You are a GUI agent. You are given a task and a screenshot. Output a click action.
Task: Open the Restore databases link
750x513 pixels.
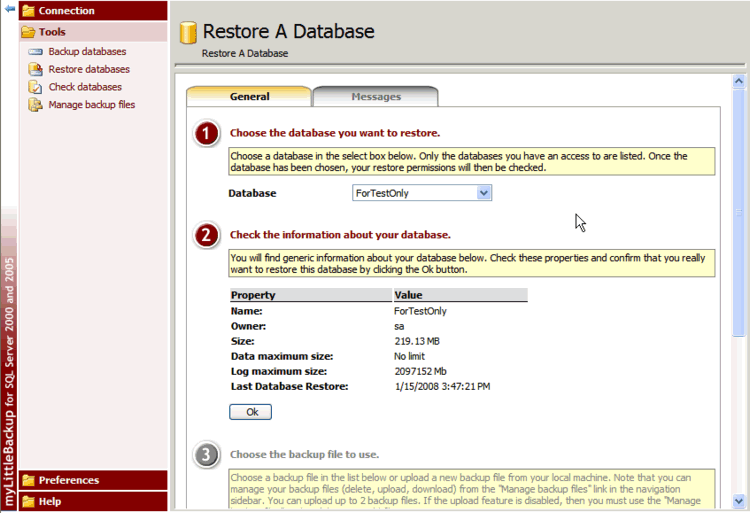89,69
